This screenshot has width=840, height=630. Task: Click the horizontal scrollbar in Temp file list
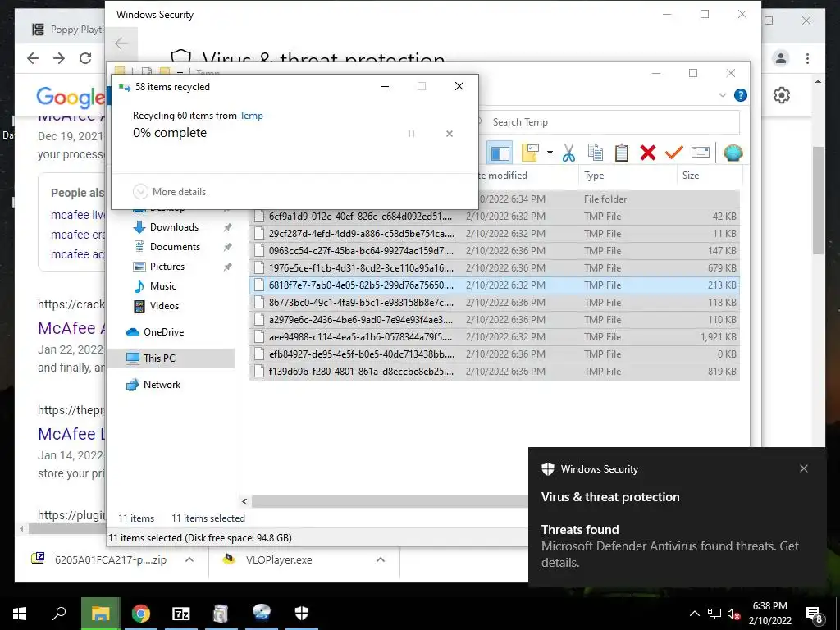click(390, 501)
